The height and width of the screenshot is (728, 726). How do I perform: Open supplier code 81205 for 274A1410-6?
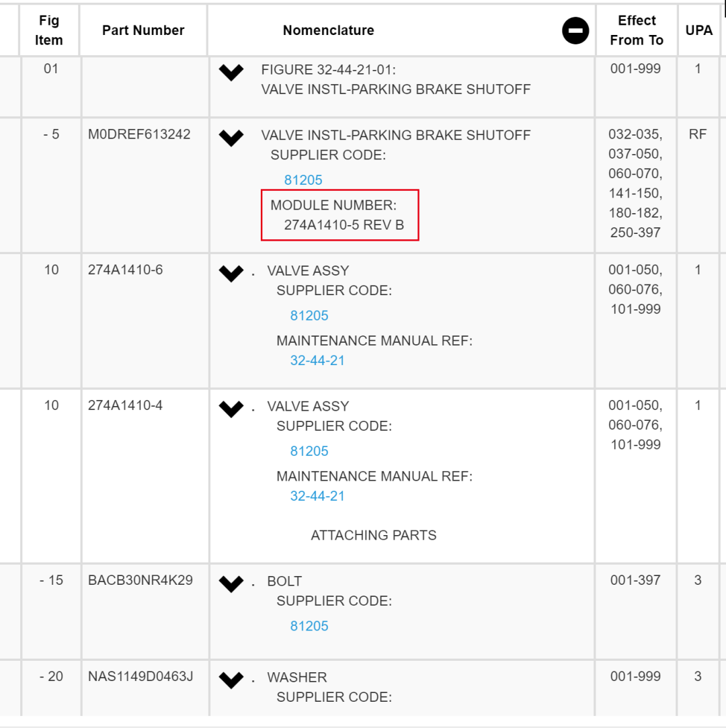tap(309, 316)
